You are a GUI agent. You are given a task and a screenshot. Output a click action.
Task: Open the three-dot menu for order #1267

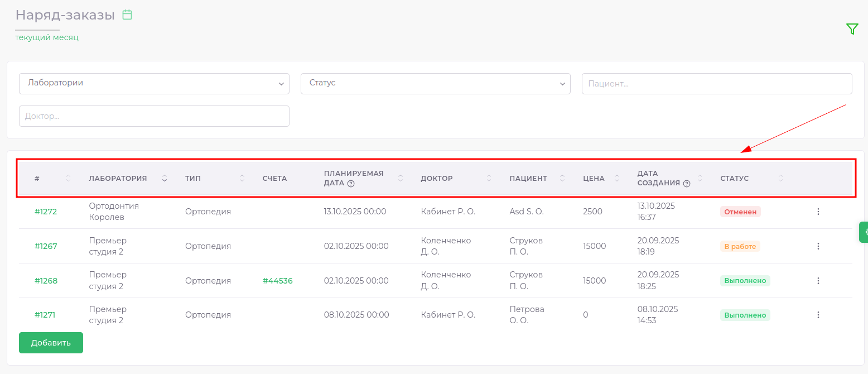pos(818,246)
